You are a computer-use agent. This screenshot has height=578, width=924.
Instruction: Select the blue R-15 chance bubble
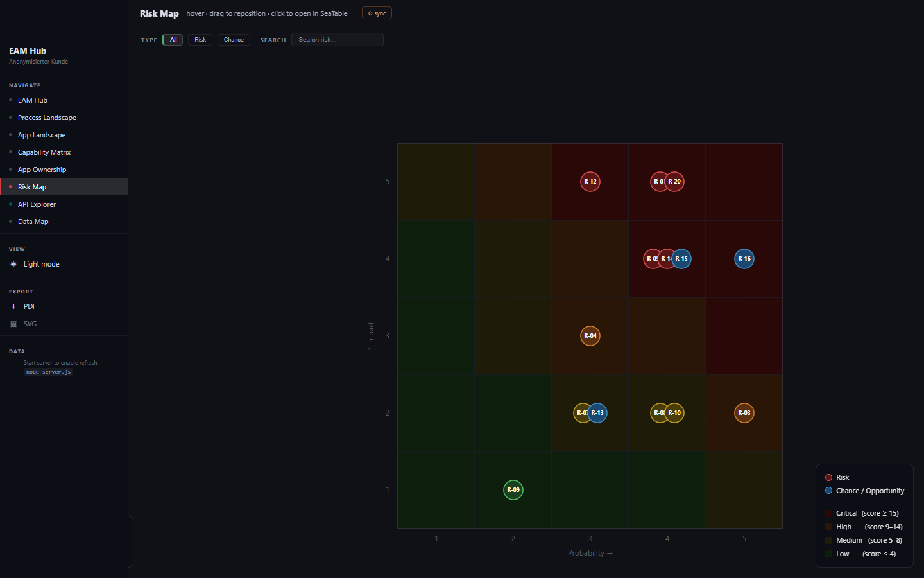coord(681,259)
